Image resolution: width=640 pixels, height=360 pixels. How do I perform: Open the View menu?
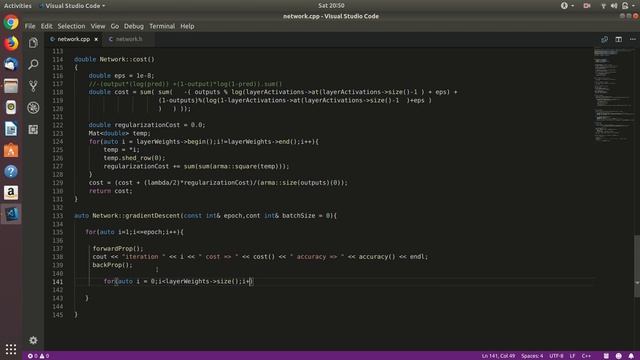98,26
